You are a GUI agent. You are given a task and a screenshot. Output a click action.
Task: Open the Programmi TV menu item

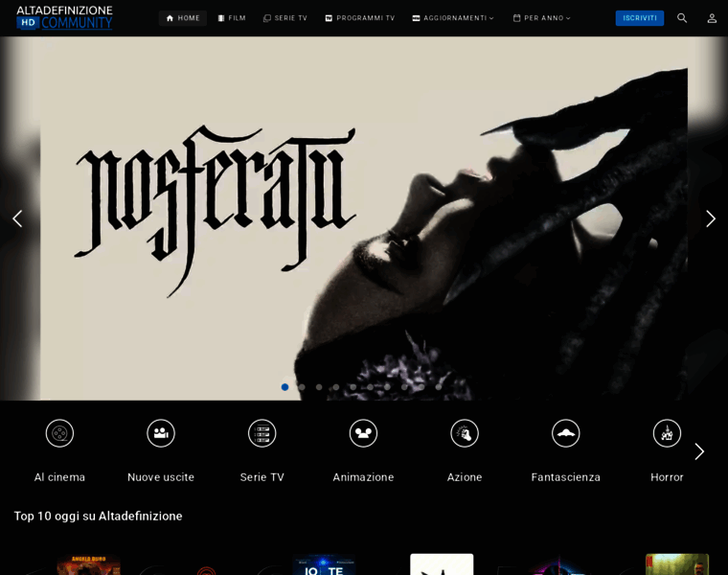point(360,18)
